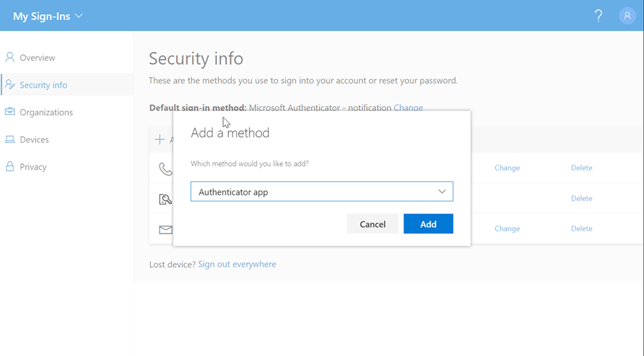
Task: Click the email envelope icon in list
Action: tap(165, 230)
